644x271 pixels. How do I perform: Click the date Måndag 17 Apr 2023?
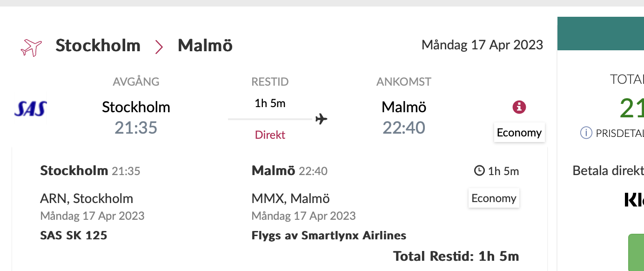click(482, 45)
